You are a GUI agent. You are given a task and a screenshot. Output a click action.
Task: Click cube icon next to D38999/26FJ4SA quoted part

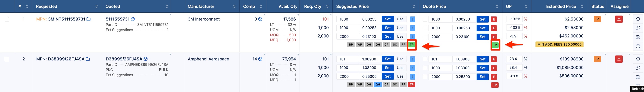pos(146,59)
